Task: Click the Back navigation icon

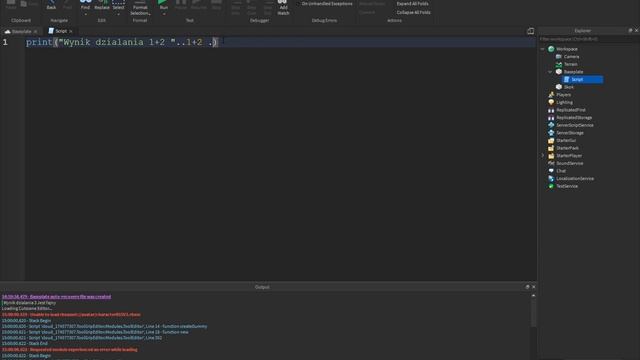Action: (51, 5)
